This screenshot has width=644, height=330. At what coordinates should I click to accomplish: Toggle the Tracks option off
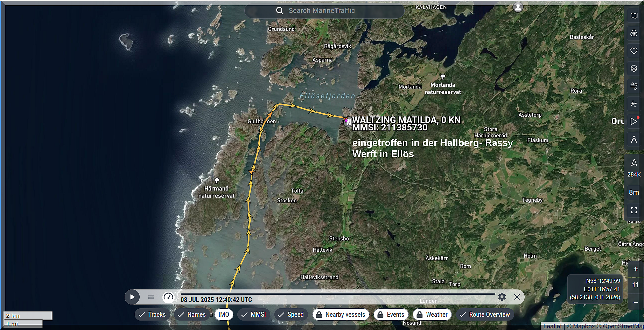point(152,315)
